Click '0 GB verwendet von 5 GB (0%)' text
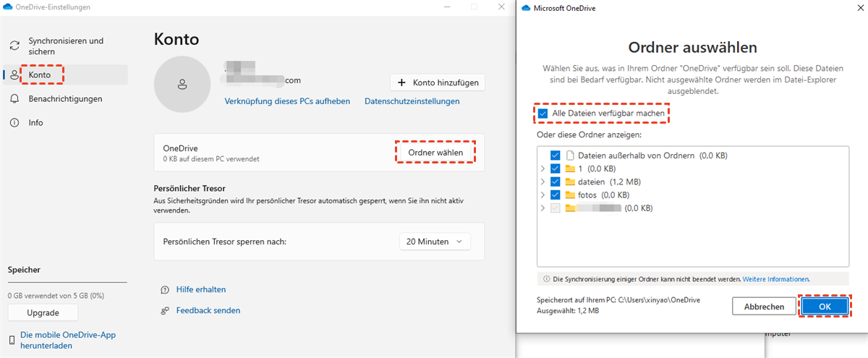Screen dimensions: 868x358 (x=56, y=296)
